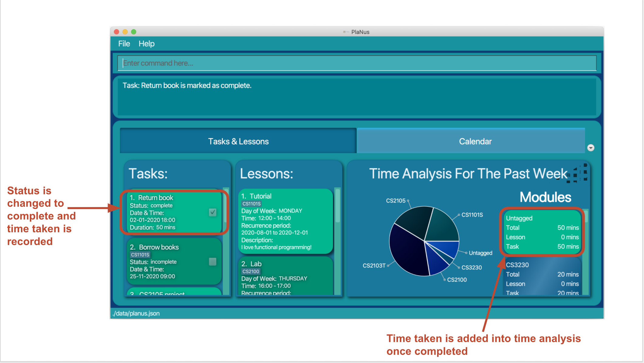Close the PlaNus window with red button

tap(116, 32)
